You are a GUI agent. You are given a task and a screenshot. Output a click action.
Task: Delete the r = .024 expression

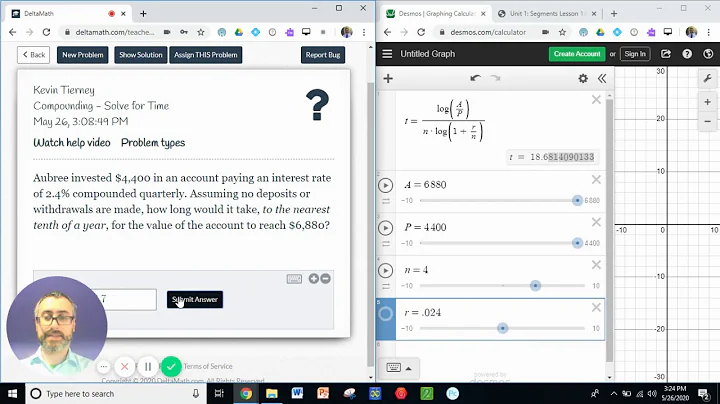596,308
